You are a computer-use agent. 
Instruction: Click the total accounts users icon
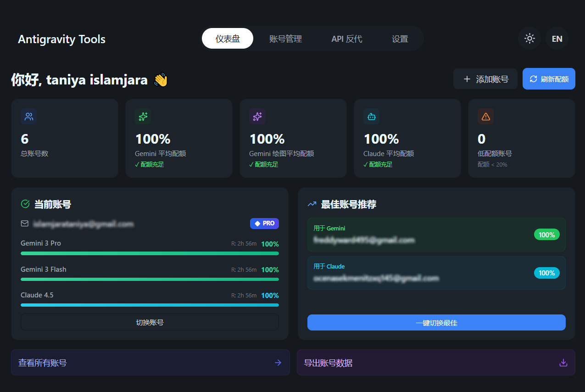(29, 117)
